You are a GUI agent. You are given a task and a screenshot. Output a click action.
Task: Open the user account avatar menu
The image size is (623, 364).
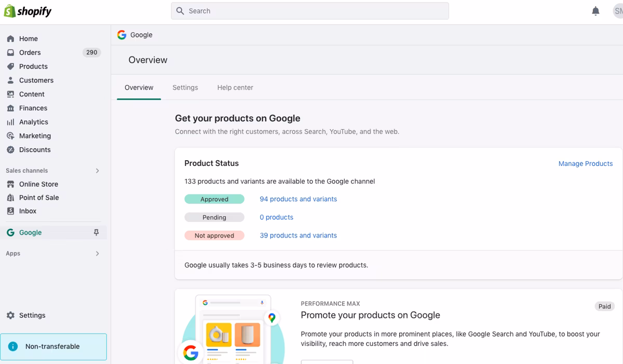click(617, 11)
